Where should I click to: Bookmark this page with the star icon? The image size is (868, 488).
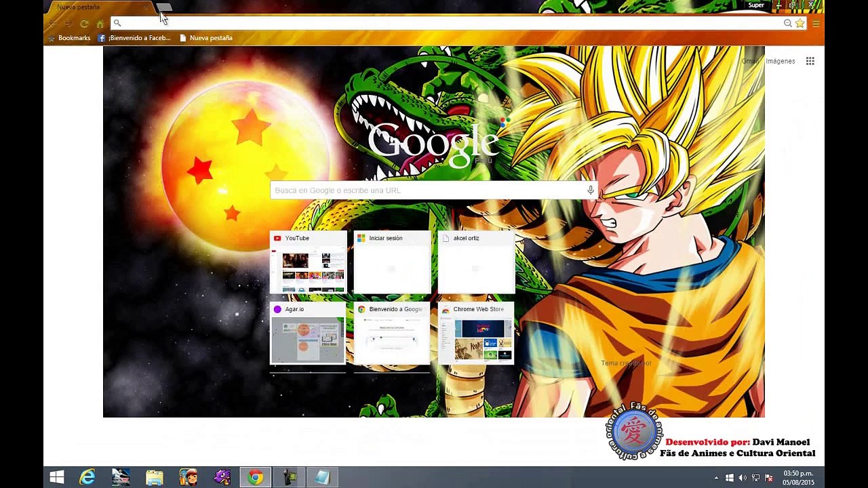800,23
